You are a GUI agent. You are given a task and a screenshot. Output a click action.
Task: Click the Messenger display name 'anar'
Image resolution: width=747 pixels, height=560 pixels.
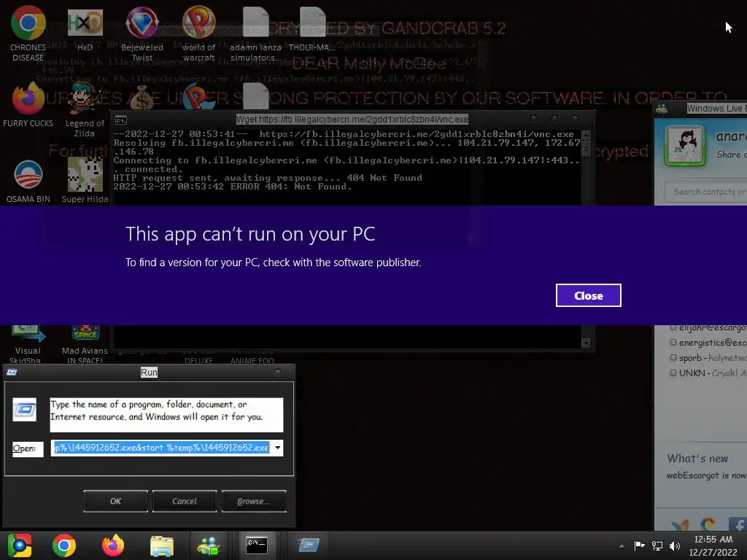(x=731, y=136)
